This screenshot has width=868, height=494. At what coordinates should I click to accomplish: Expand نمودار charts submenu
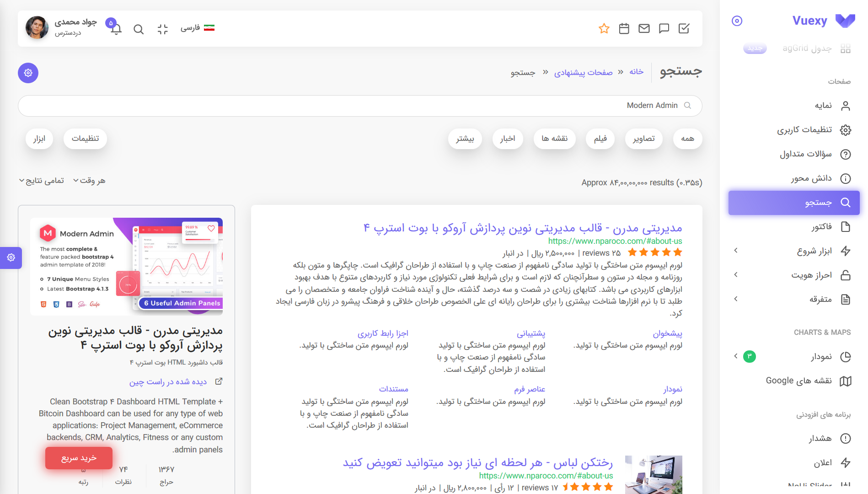(x=794, y=356)
